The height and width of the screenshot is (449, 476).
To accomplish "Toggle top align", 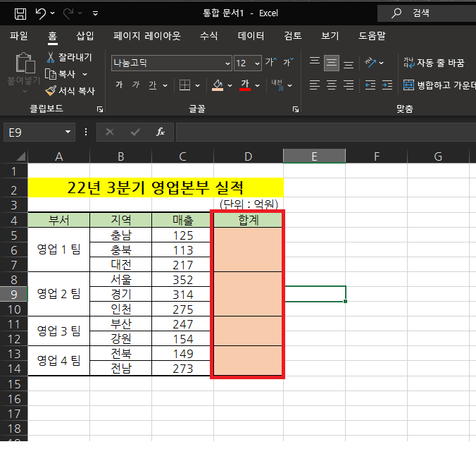I will [x=315, y=61].
